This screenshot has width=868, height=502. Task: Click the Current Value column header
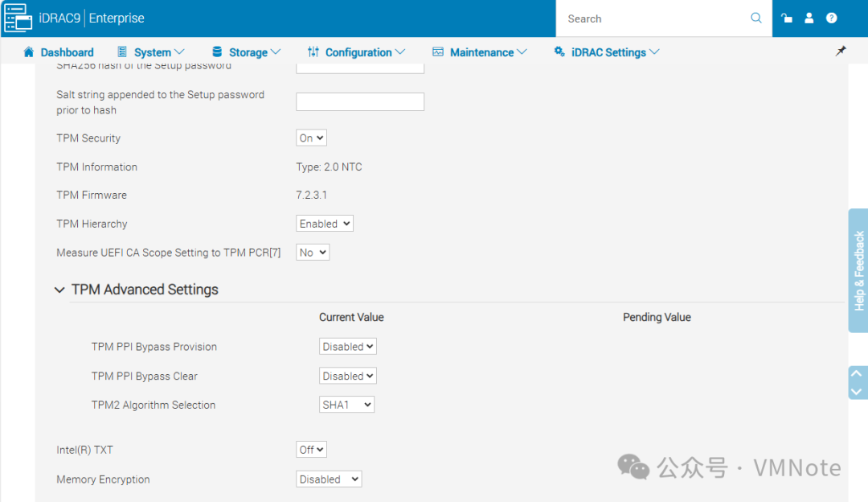click(351, 318)
